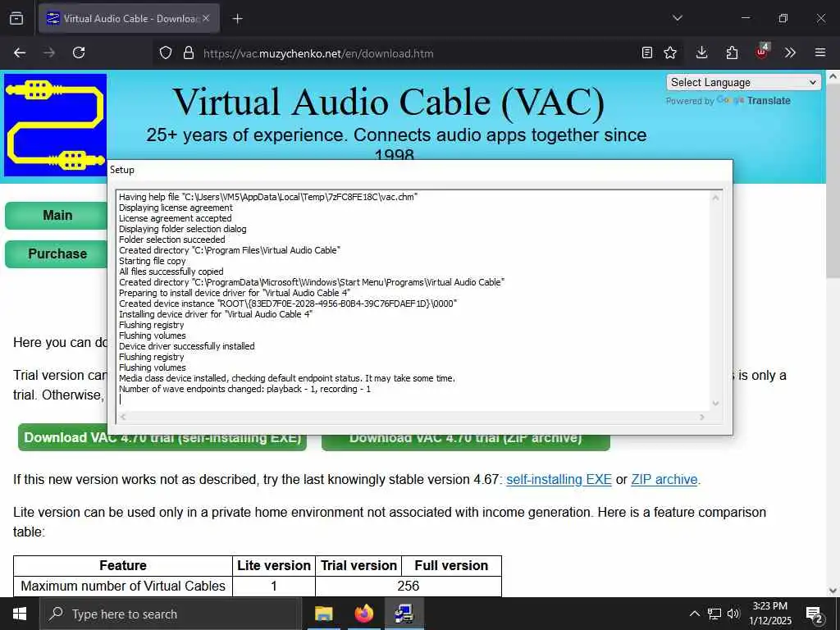Go back using the browser back arrow

(x=20, y=52)
